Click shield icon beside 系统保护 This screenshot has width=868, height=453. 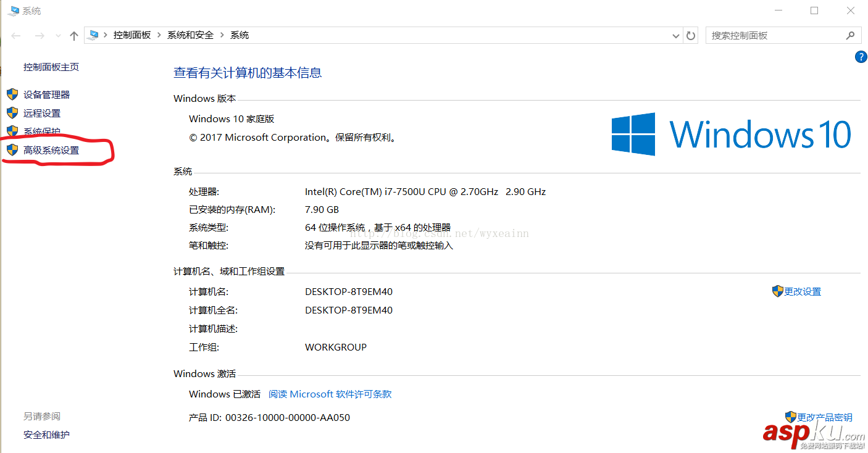pos(12,131)
